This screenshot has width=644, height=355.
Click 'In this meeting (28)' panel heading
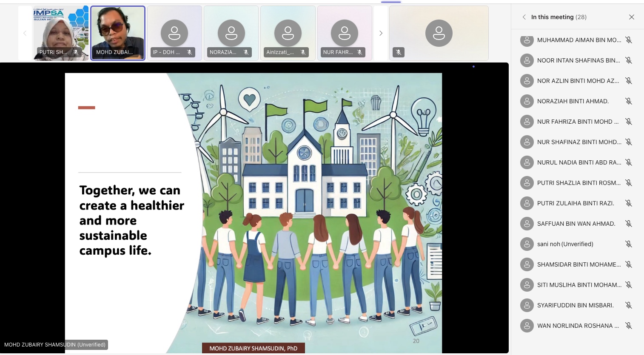[x=559, y=17]
